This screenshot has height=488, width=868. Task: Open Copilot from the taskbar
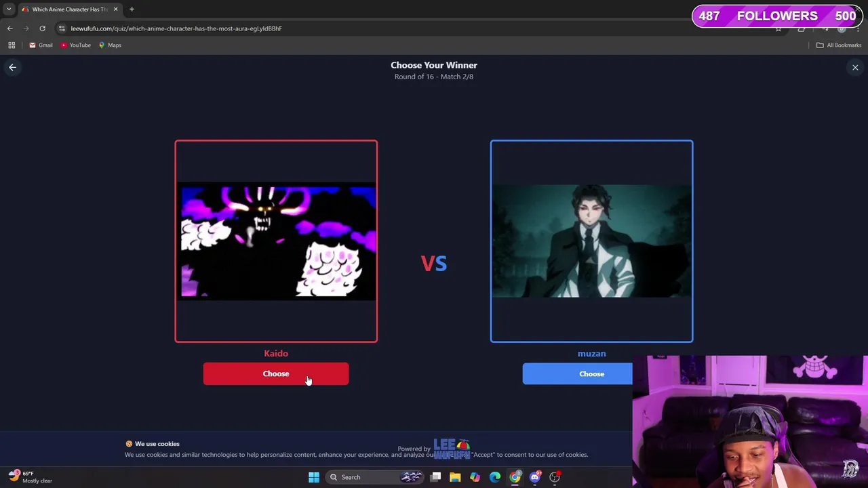[475, 477]
